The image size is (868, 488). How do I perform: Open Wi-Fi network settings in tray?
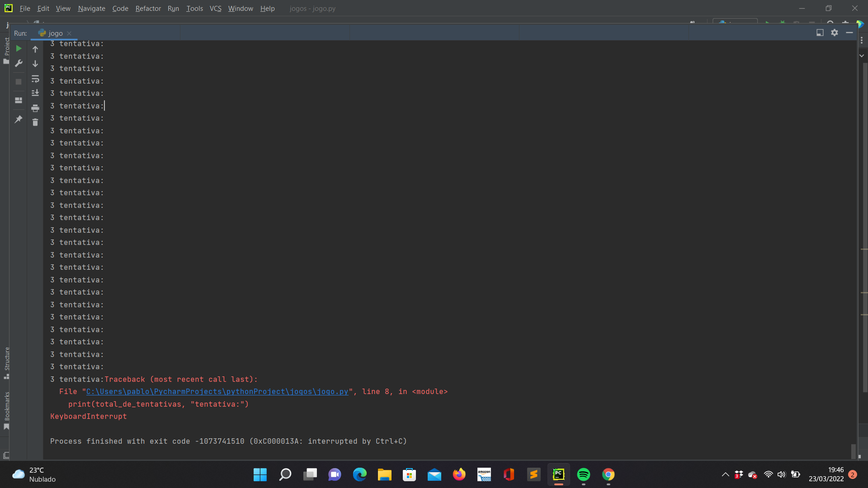click(768, 474)
